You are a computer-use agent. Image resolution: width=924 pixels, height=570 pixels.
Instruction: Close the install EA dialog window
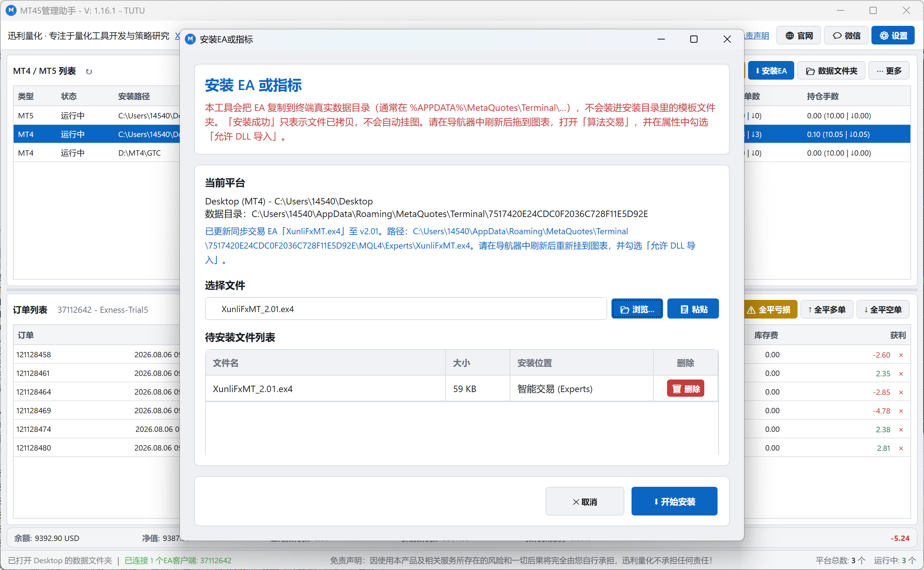(727, 39)
